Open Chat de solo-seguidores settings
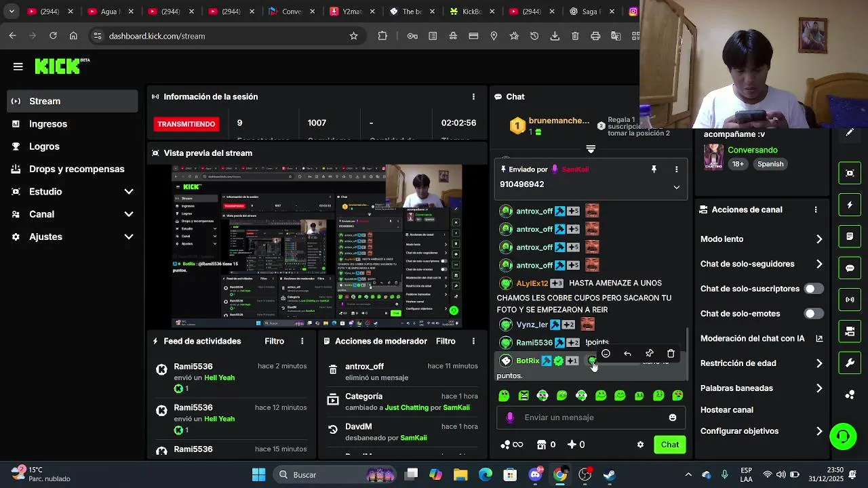The width and height of the screenshot is (868, 488). [x=761, y=264]
